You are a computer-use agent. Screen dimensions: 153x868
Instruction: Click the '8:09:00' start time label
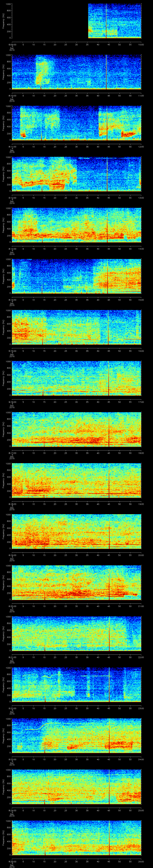pyautogui.click(x=12, y=44)
